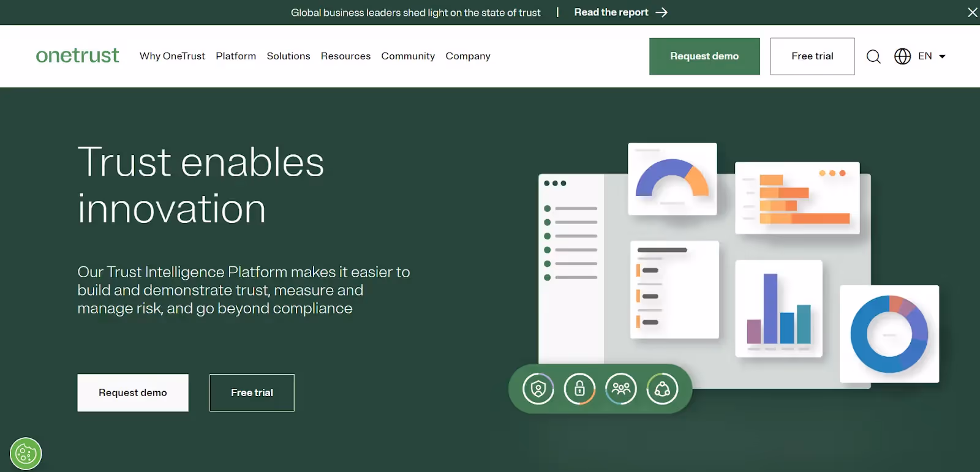980x472 pixels.
Task: Open the search magnifier icon
Action: point(873,56)
